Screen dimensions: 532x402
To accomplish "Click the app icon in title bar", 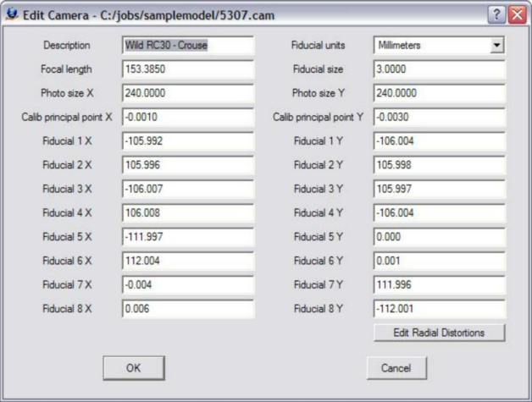I will click(x=11, y=15).
